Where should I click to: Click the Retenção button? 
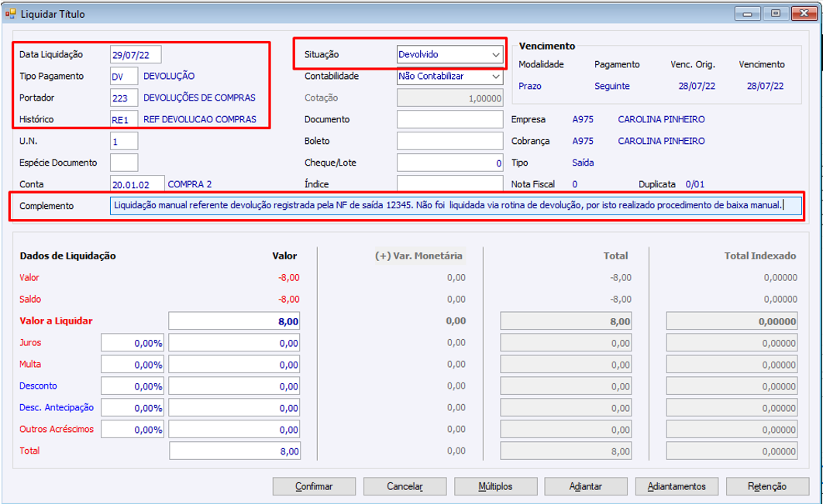[x=767, y=486]
